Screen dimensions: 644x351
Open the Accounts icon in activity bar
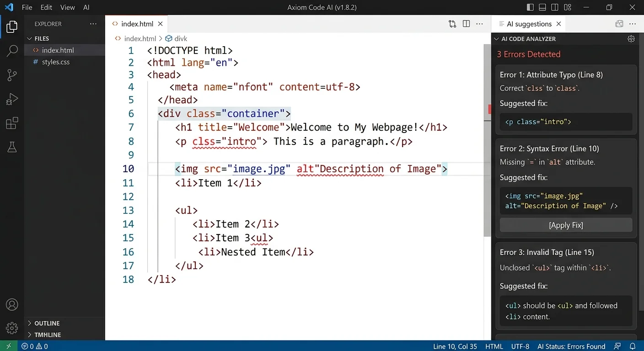[x=12, y=304]
